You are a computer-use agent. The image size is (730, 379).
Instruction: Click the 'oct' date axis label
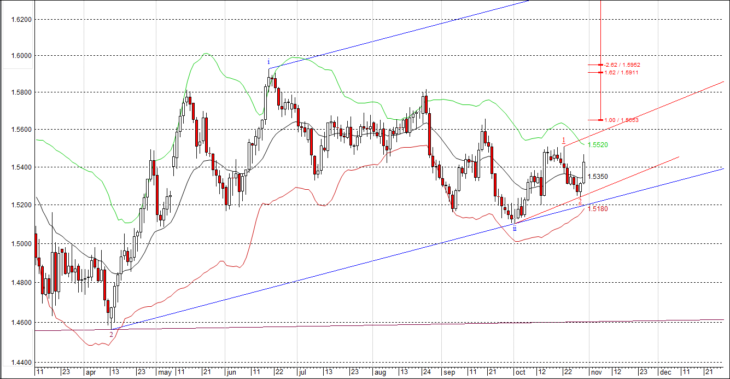pos(520,372)
